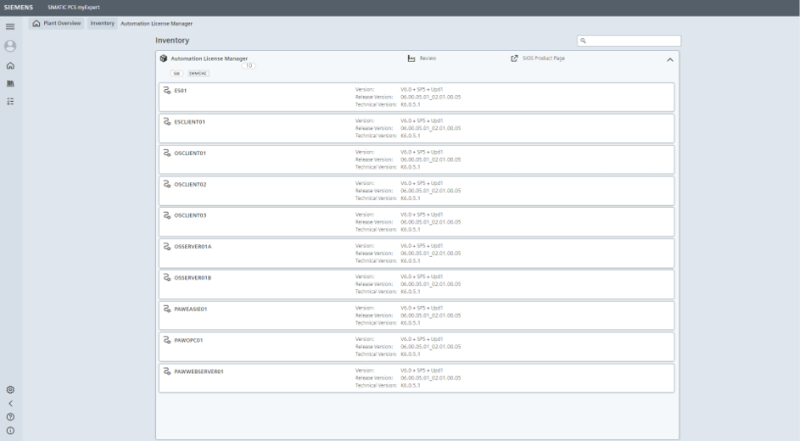Open settings gear in the sidebar
The height and width of the screenshot is (441, 800).
tap(10, 389)
